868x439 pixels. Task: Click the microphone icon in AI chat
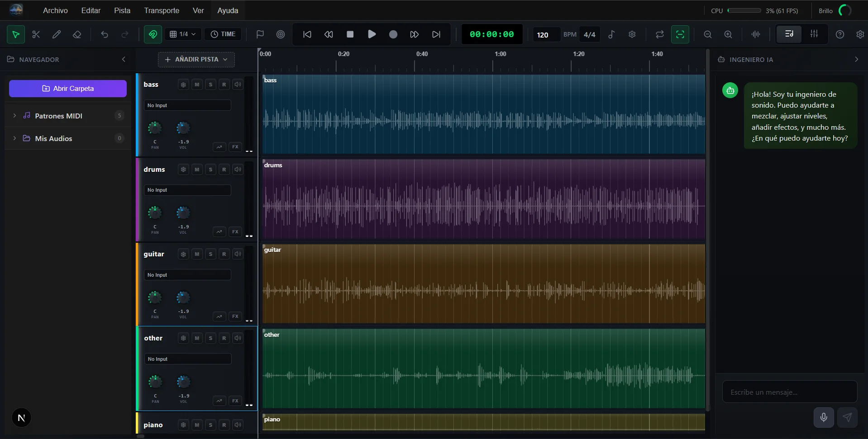pos(823,417)
